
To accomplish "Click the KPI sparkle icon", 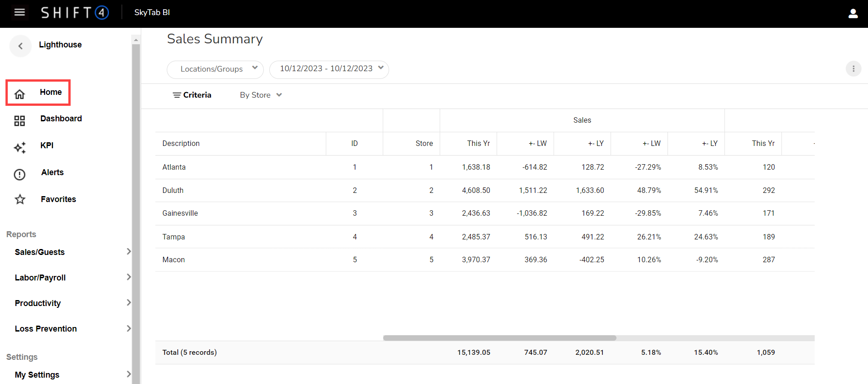I will [20, 147].
